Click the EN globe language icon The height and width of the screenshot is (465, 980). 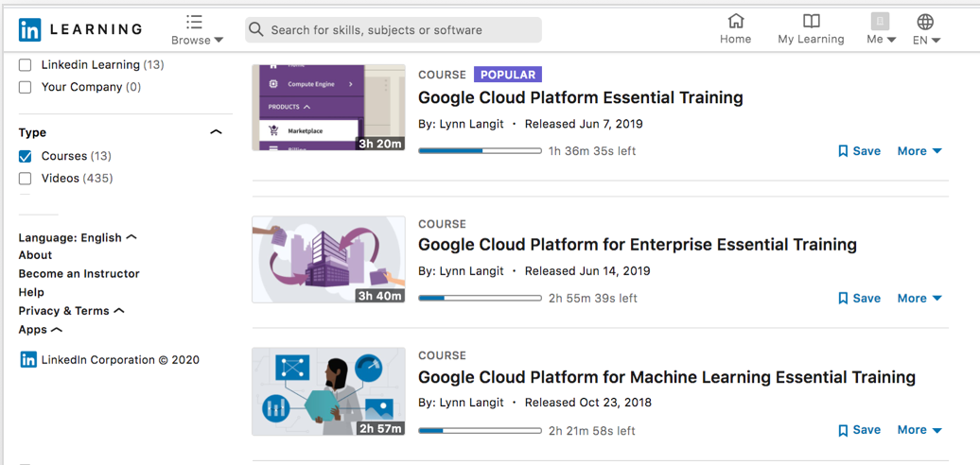coord(925,22)
